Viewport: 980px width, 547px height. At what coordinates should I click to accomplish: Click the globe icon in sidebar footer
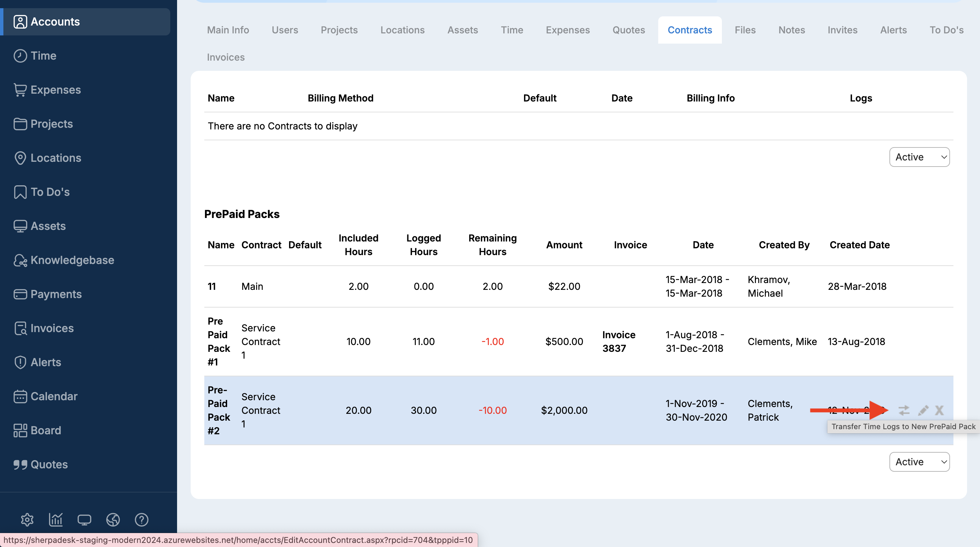113,520
